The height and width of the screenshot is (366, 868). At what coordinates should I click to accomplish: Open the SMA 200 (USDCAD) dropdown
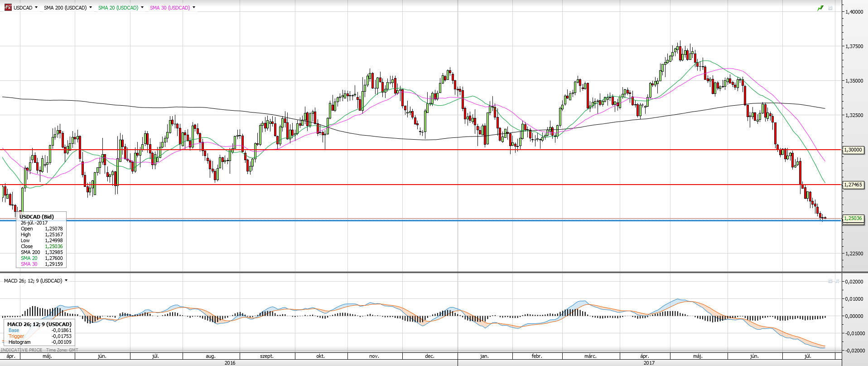pos(91,8)
